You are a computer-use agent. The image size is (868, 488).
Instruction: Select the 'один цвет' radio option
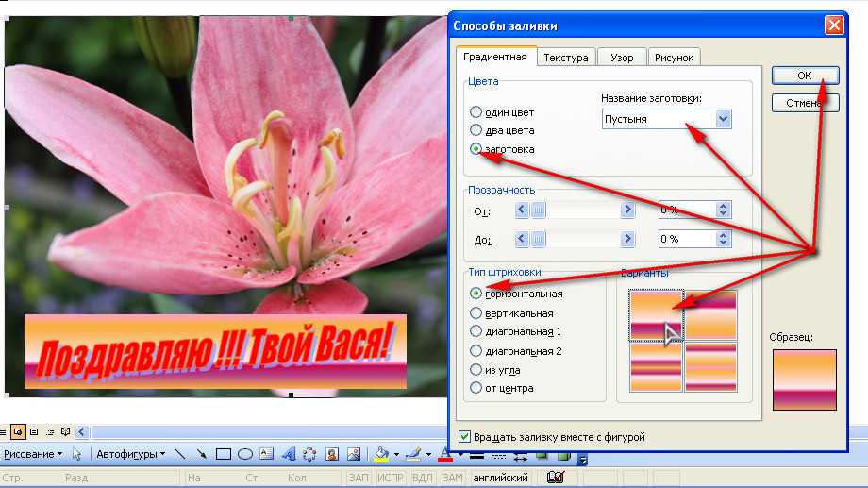[476, 112]
